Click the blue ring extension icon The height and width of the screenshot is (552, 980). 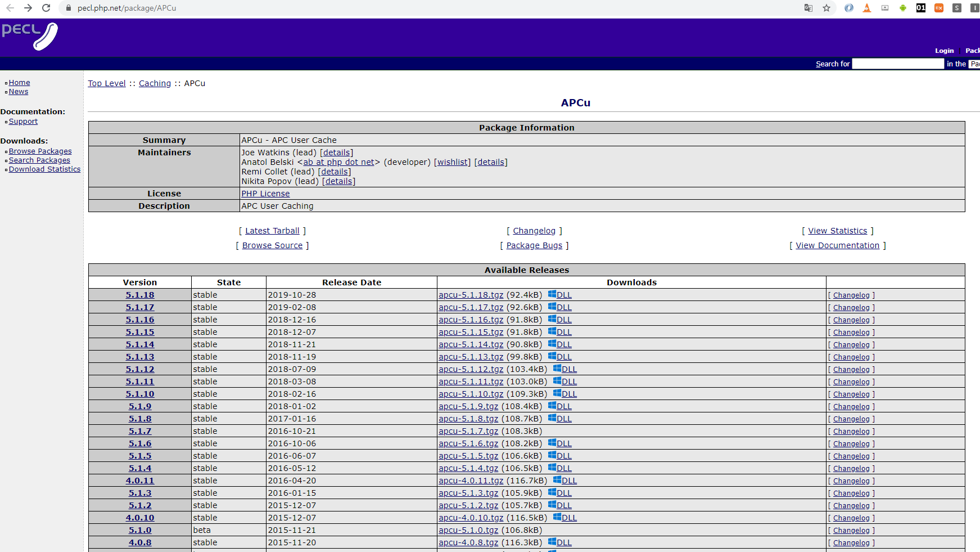click(x=849, y=8)
